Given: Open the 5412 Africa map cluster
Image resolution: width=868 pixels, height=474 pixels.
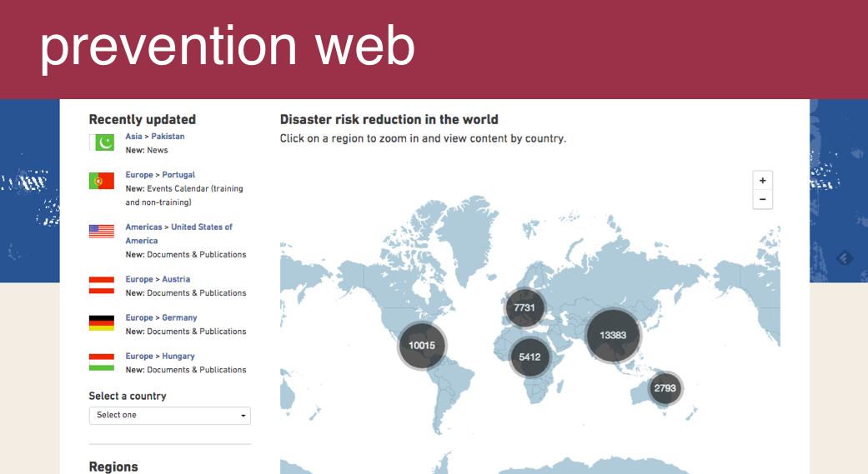Looking at the screenshot, I should pos(529,357).
